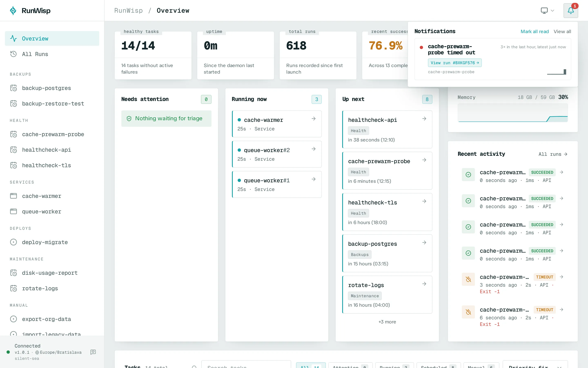Click Mark all read in notifications
The height and width of the screenshot is (368, 588).
535,31
